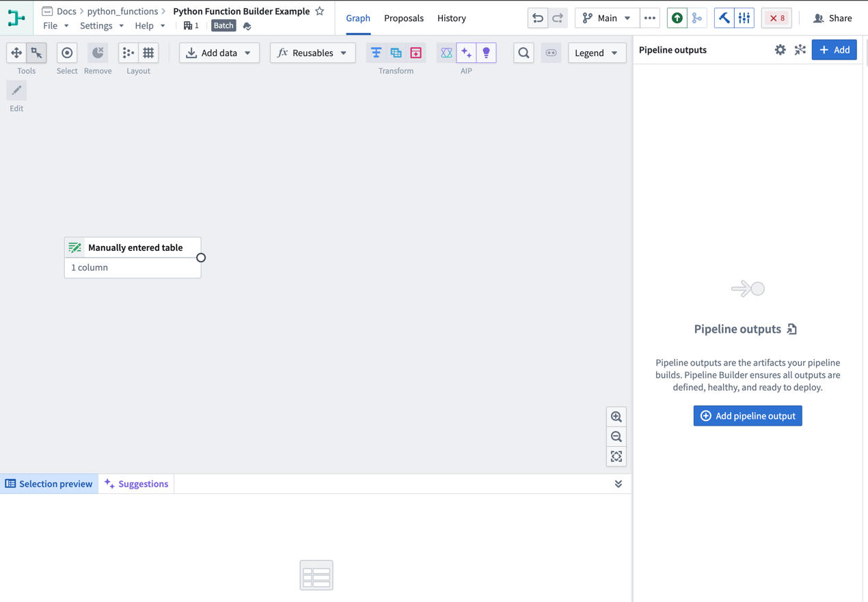Fit graph to screen icon
This screenshot has width=868, height=602.
(616, 456)
